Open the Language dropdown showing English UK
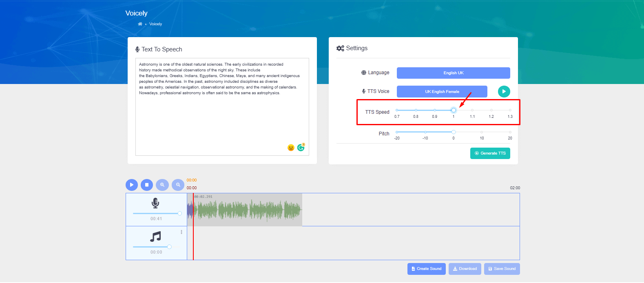The width and height of the screenshot is (644, 283). [453, 73]
